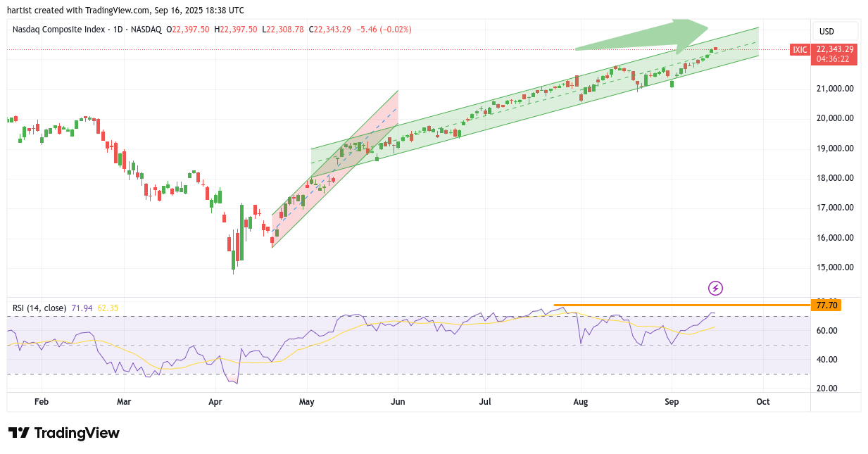Click the Feb label on the time axis
Screen dimensions: 868x454
click(x=41, y=402)
